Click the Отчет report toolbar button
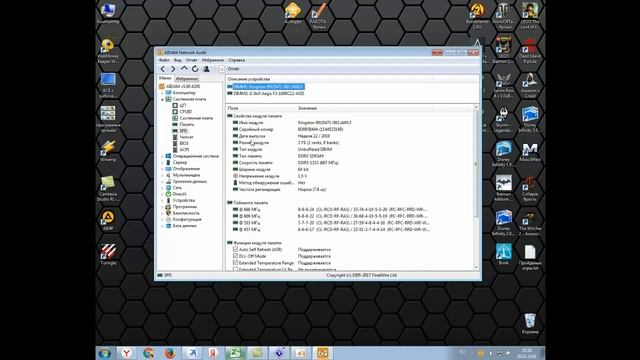The width and height of the screenshot is (640, 360). (230, 69)
